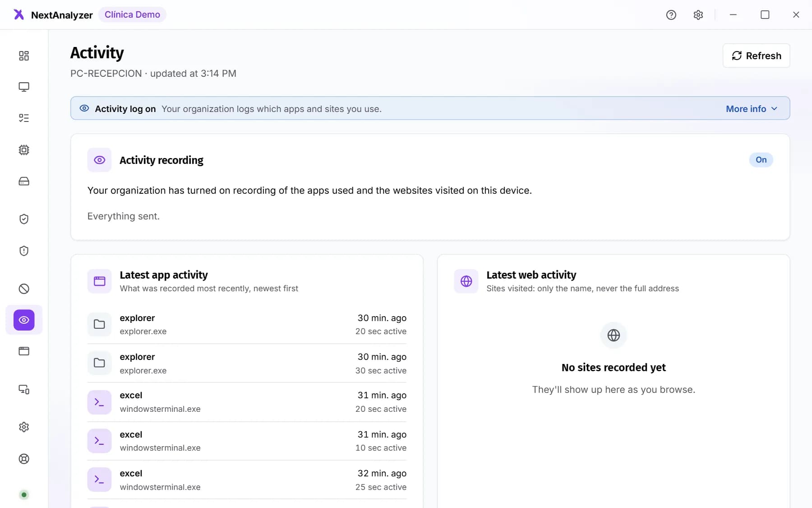Screen dimensions: 812x508
Task: Click the On badge in Activity recording
Action: [761, 160]
